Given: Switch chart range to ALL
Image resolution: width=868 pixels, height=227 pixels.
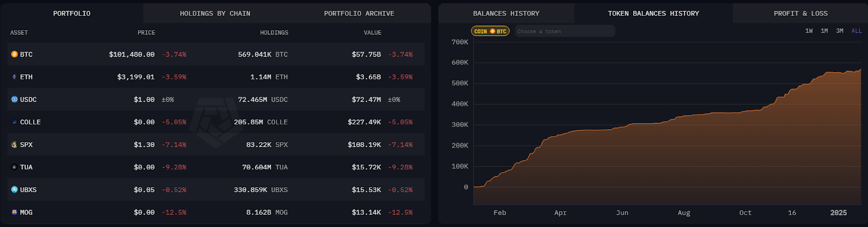Looking at the screenshot, I should (856, 31).
